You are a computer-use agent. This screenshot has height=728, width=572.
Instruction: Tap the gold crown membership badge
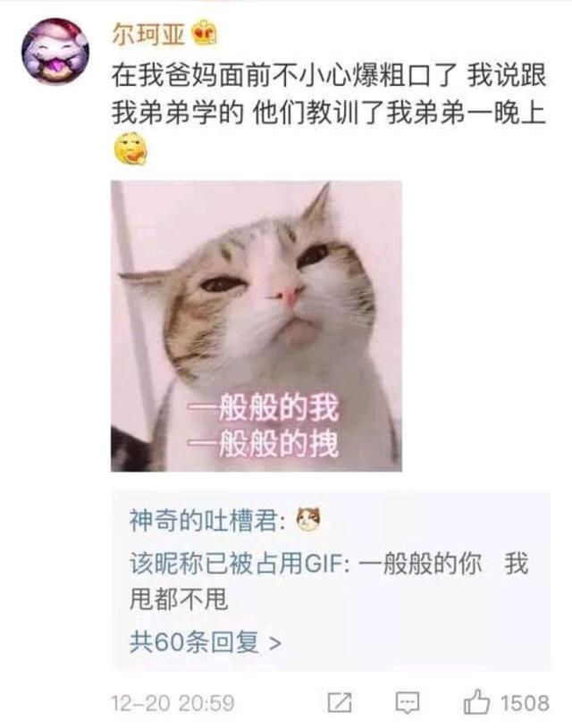tap(205, 32)
